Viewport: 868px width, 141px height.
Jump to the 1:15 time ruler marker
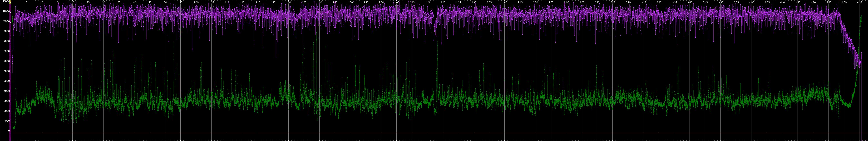click(242, 2)
